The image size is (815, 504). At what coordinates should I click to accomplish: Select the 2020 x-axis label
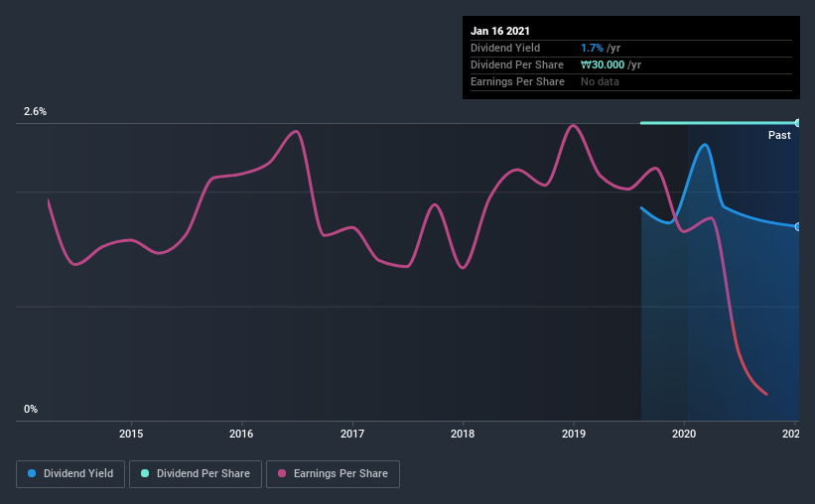684,434
